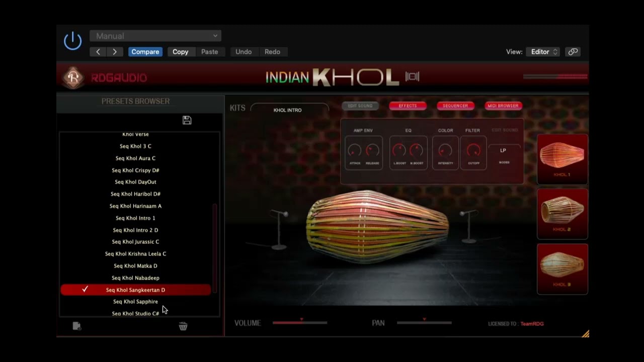Toggle the Compare button

click(x=145, y=52)
